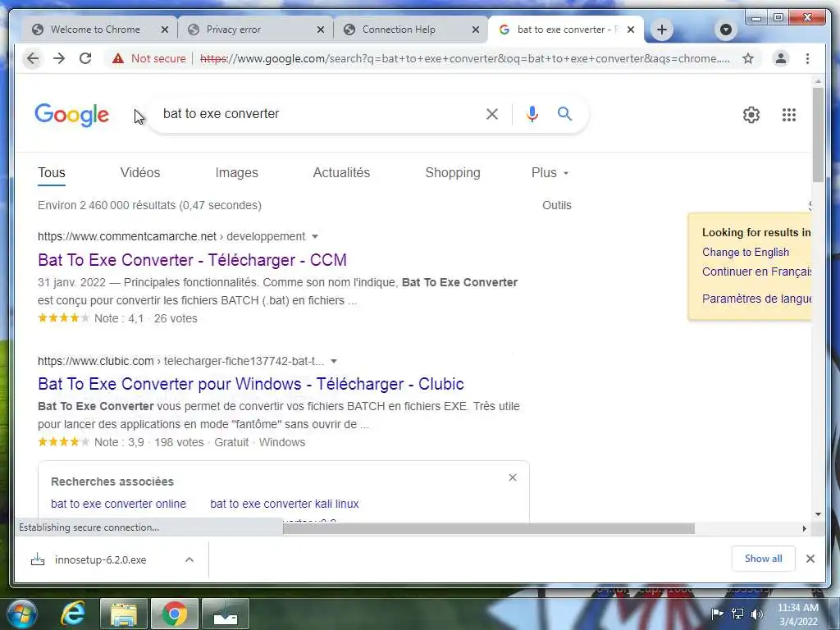Select the Vidéos search tab

(x=139, y=172)
